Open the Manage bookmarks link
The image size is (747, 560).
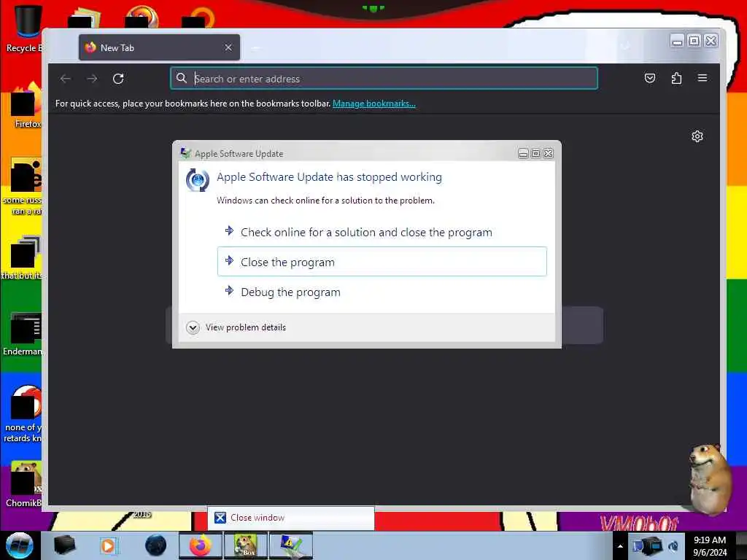374,104
